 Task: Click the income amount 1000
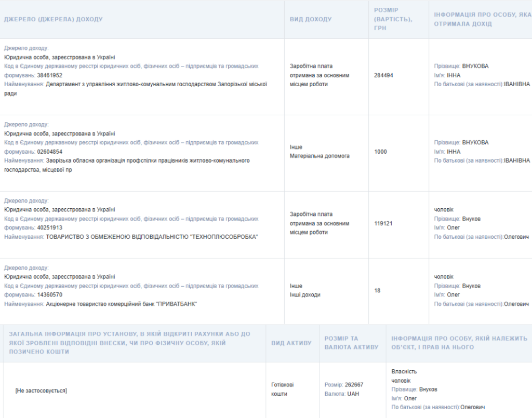pos(380,152)
